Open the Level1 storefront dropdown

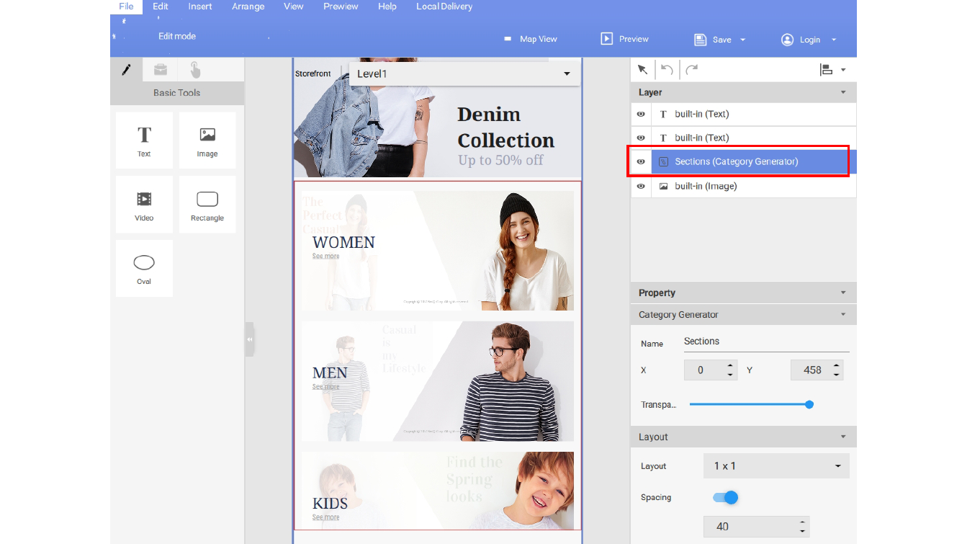[464, 74]
